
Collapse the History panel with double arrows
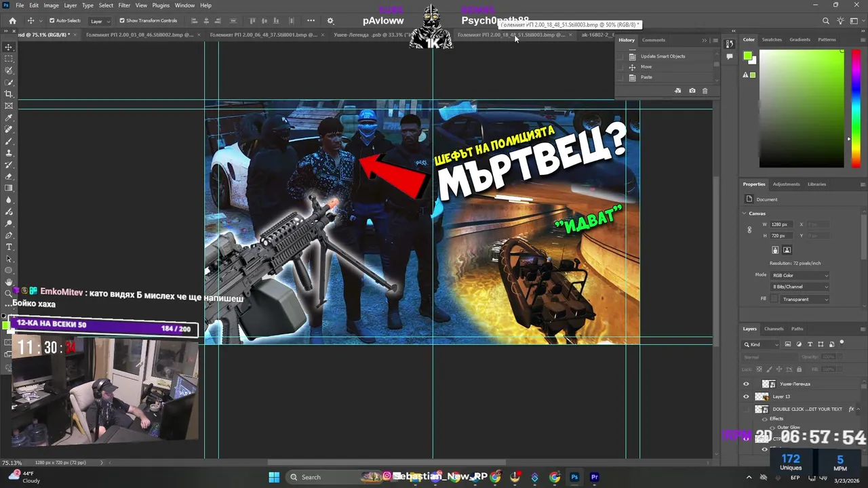click(704, 40)
